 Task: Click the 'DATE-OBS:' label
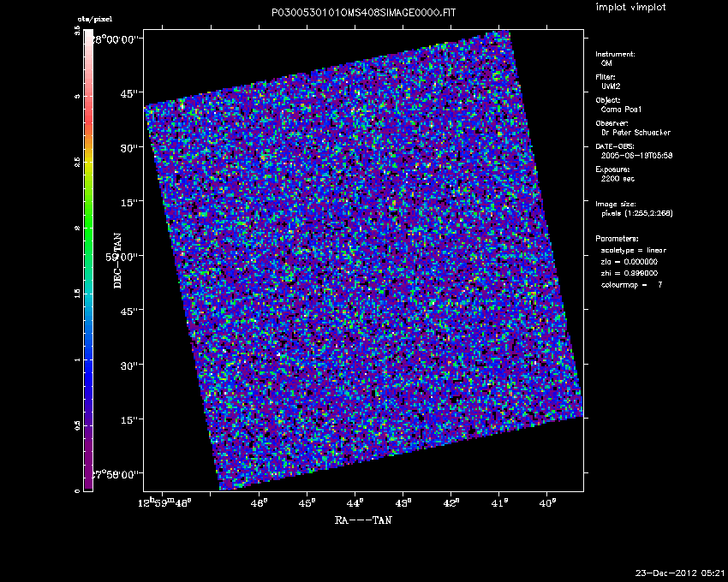[615, 146]
